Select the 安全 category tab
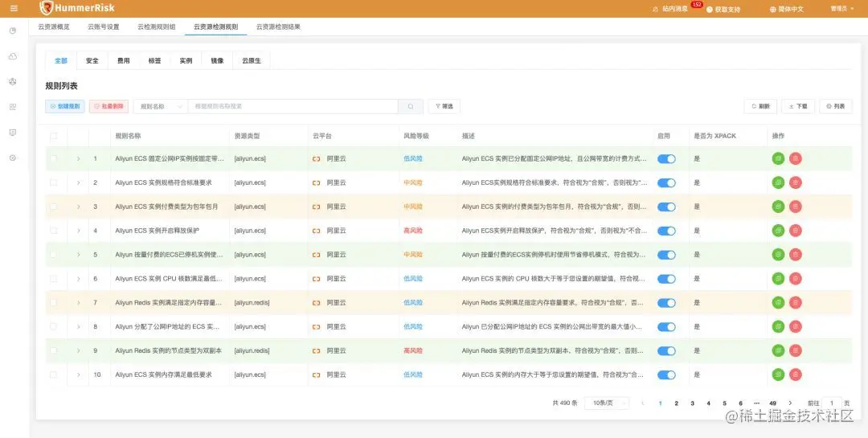 click(x=92, y=61)
